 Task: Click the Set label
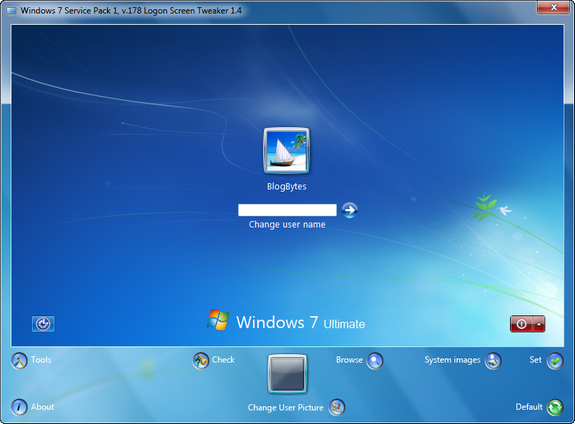point(535,360)
